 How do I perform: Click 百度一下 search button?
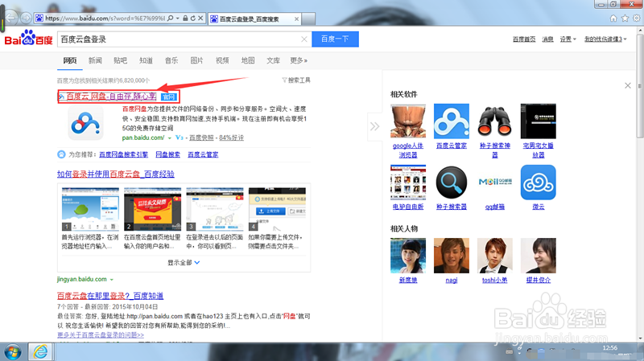(335, 39)
